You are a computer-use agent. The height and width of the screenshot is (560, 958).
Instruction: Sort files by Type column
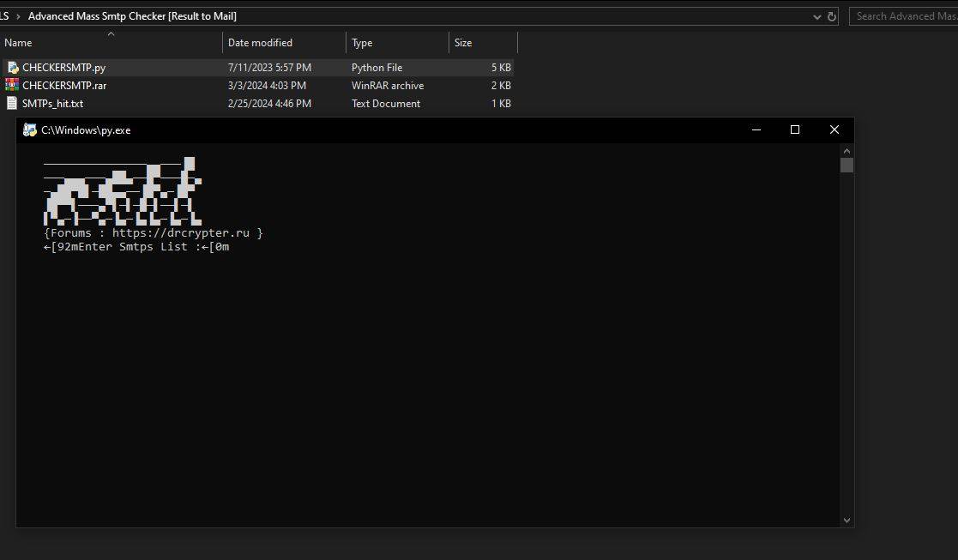tap(397, 43)
